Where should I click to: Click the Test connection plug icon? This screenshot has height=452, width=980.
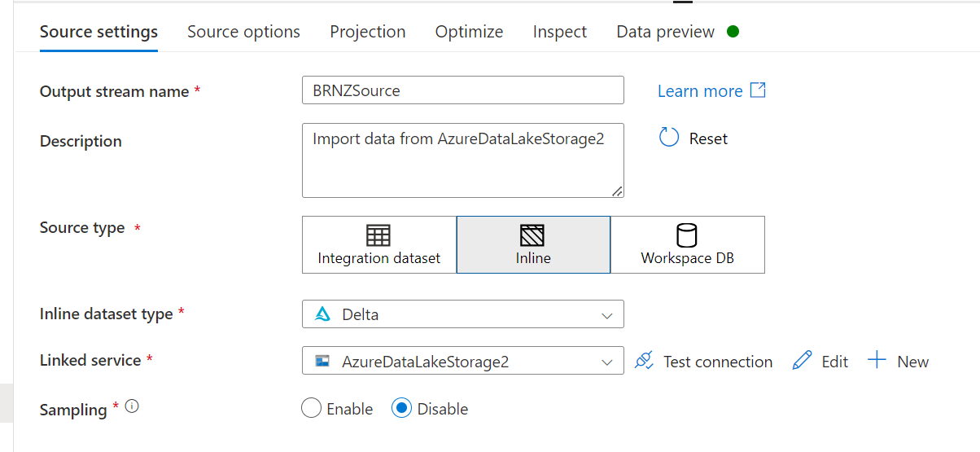(x=645, y=361)
